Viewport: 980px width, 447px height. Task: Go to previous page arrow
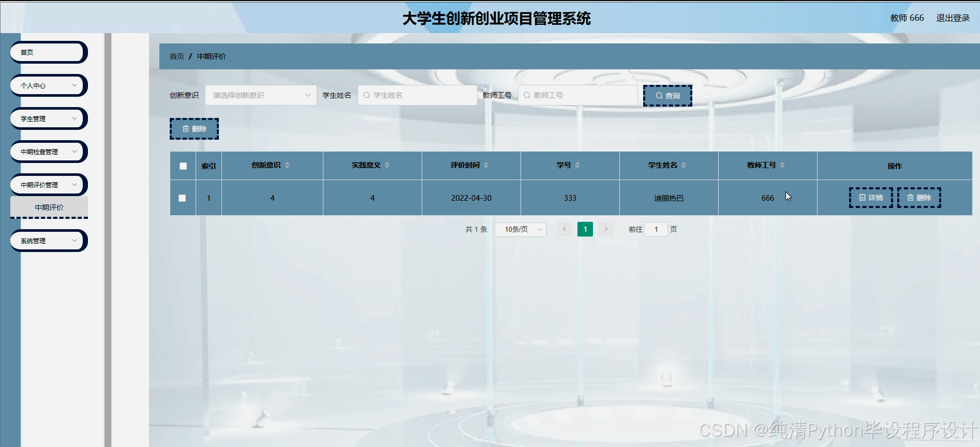pos(565,229)
